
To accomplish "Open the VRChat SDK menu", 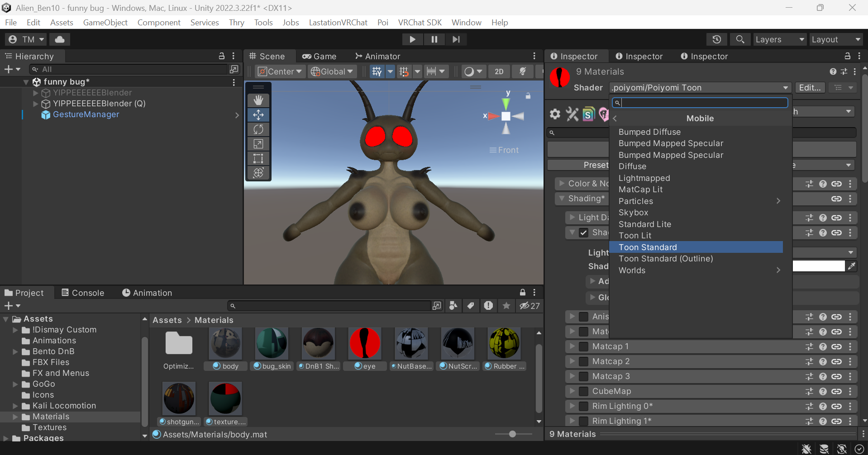I will (x=420, y=23).
